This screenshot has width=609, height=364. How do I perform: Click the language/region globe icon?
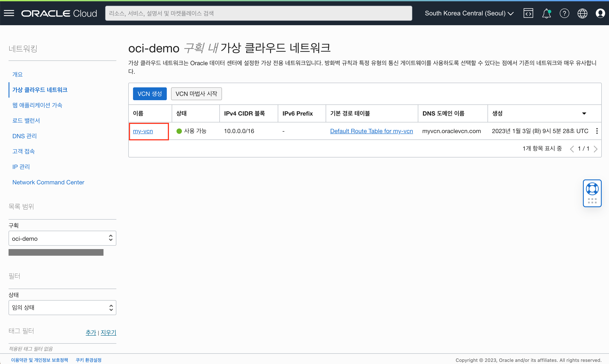tap(582, 13)
